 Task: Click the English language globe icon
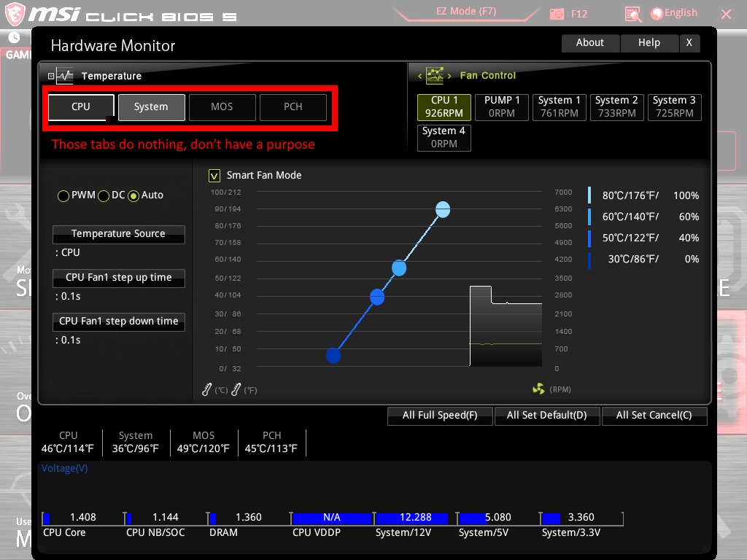pyautogui.click(x=657, y=14)
